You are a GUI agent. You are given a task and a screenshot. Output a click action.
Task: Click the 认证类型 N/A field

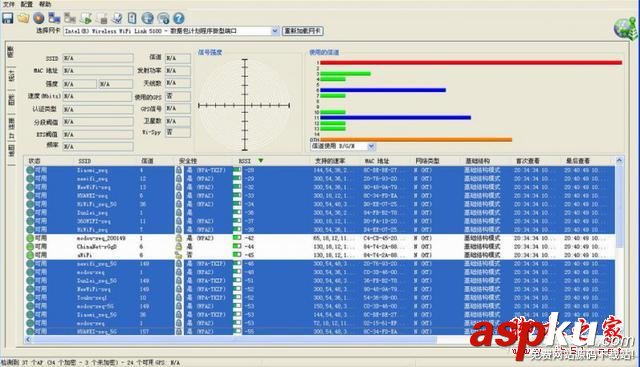(x=98, y=109)
